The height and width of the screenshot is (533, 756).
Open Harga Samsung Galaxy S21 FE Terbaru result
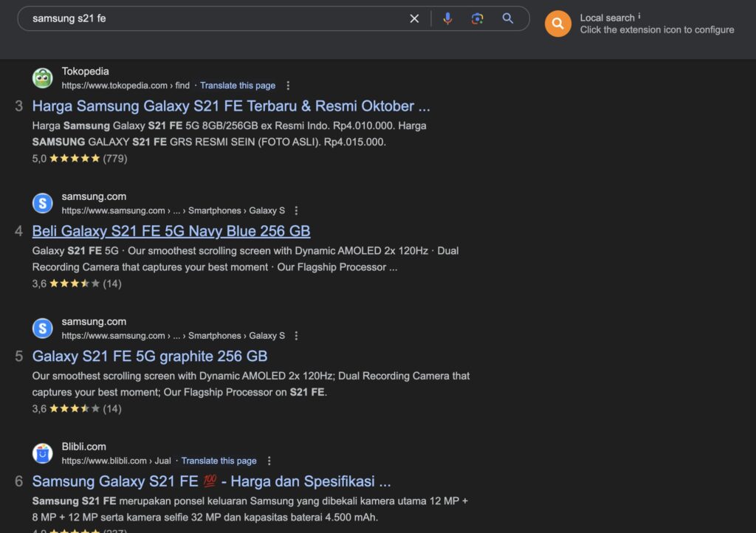coord(231,106)
